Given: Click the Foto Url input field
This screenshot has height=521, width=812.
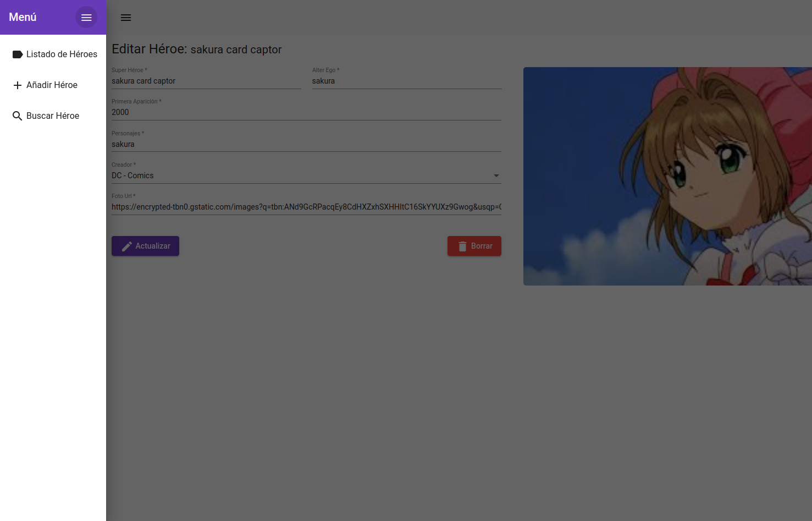Looking at the screenshot, I should pos(306,207).
